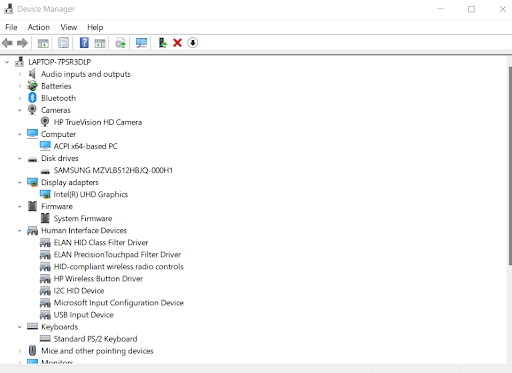Image resolution: width=512 pixels, height=373 pixels.
Task: Click the red X Uninstall device icon
Action: (177, 43)
